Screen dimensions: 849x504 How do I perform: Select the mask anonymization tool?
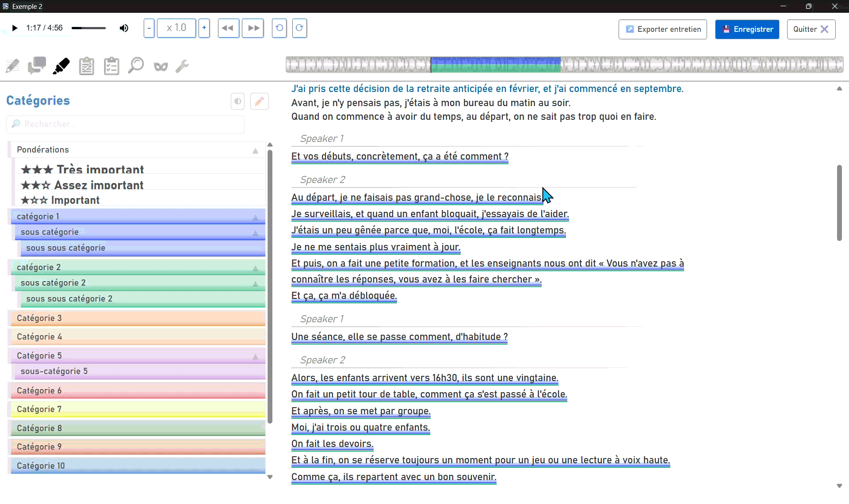(x=161, y=67)
